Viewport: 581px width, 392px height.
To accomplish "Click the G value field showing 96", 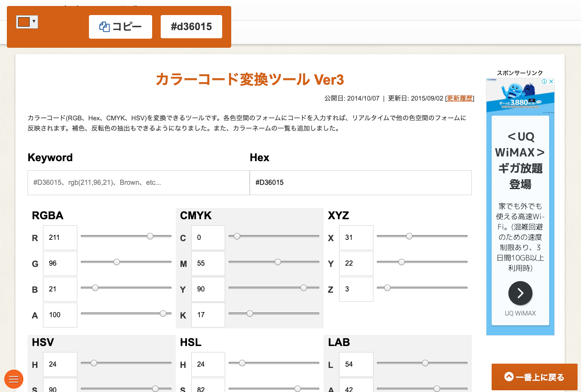I will (60, 263).
